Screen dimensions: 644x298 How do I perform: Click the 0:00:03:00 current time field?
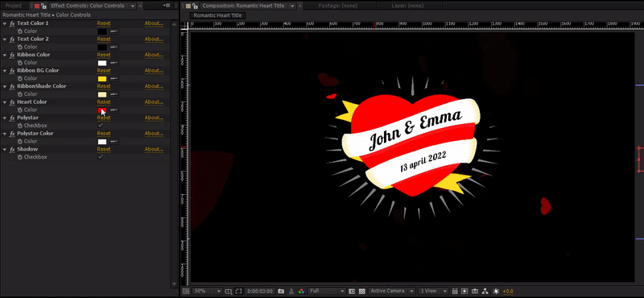pyautogui.click(x=260, y=291)
